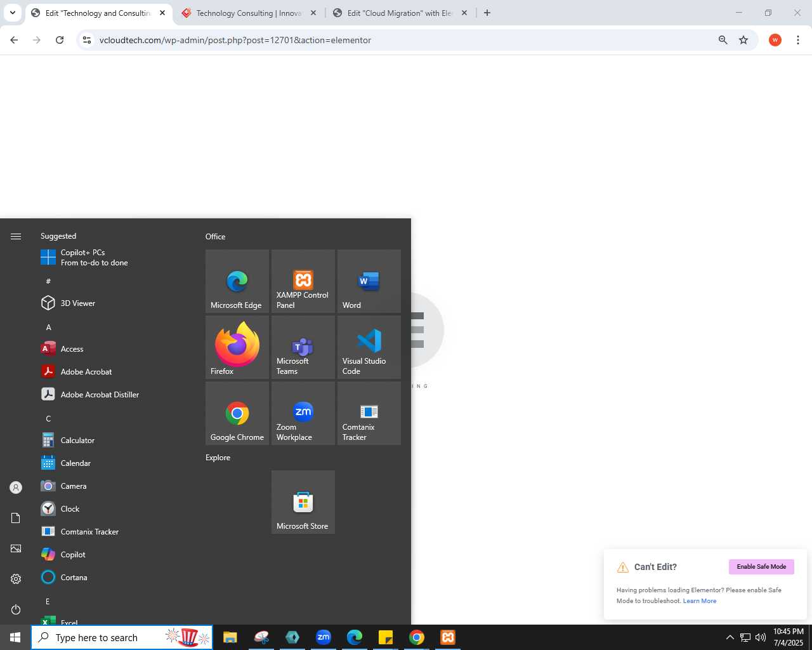Viewport: 812px width, 650px height.
Task: Launch Copilot from app list
Action: [x=114, y=555]
